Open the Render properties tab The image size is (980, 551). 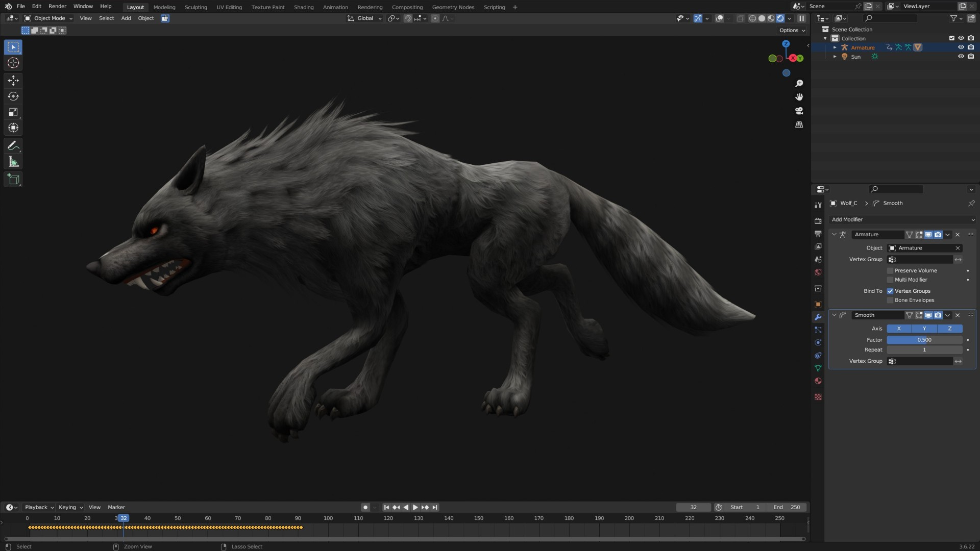point(818,221)
